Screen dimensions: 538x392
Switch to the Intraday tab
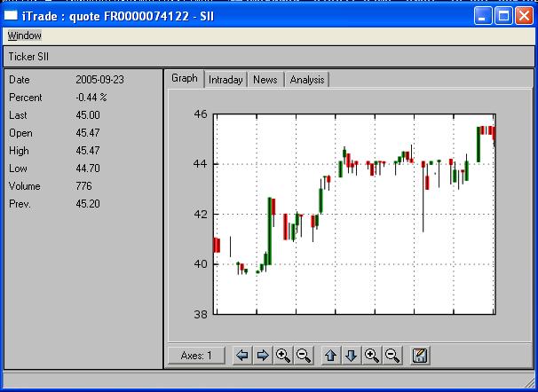[x=225, y=80]
